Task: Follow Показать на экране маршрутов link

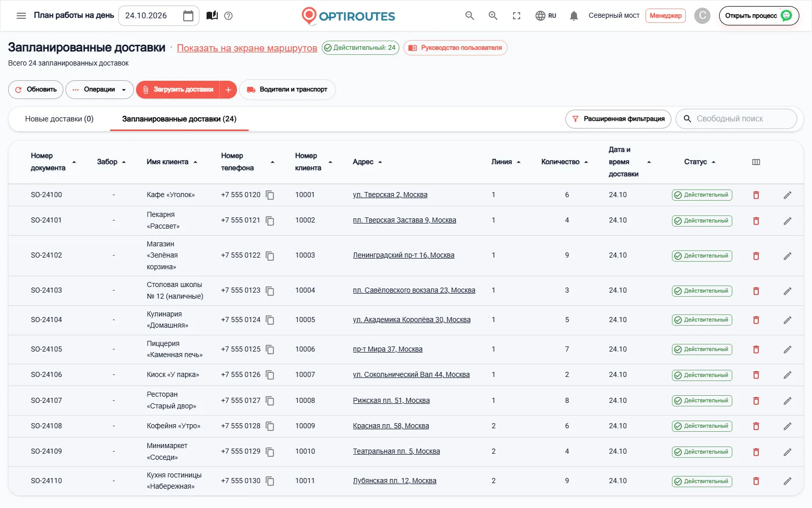Action: point(247,48)
